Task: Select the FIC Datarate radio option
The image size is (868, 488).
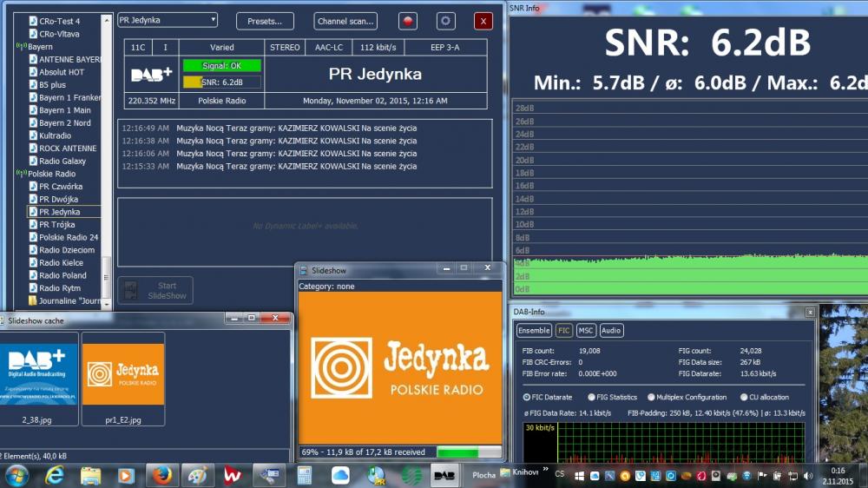Action: (527, 397)
